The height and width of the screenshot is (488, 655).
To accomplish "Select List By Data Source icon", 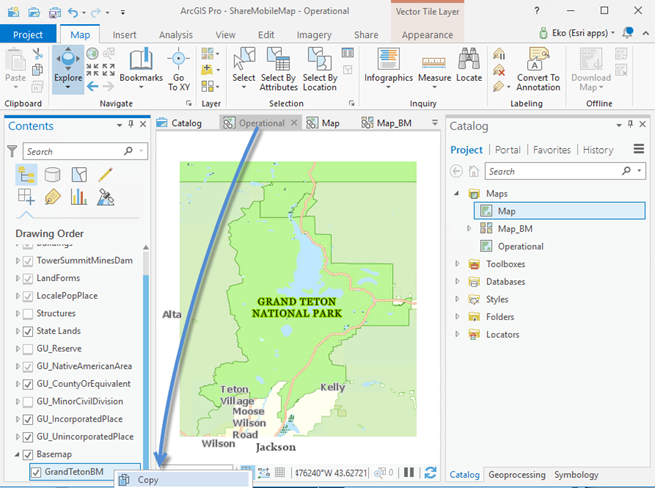I will pos(53,175).
